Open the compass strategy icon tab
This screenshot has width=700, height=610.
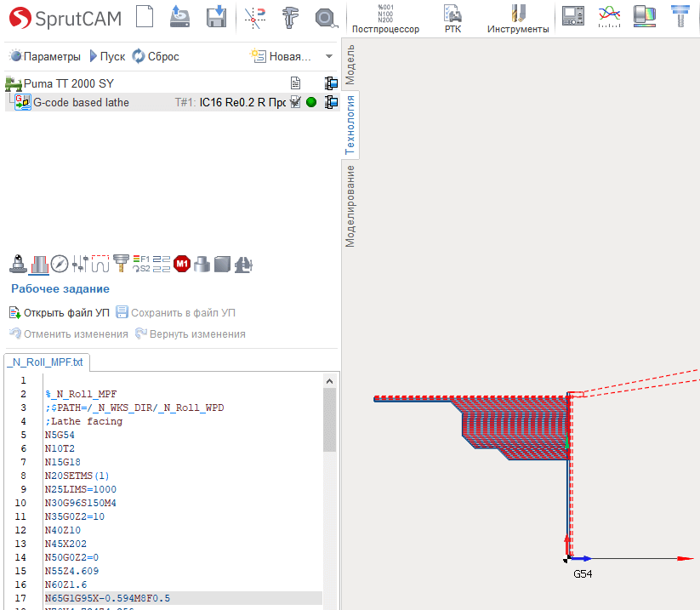click(x=60, y=264)
